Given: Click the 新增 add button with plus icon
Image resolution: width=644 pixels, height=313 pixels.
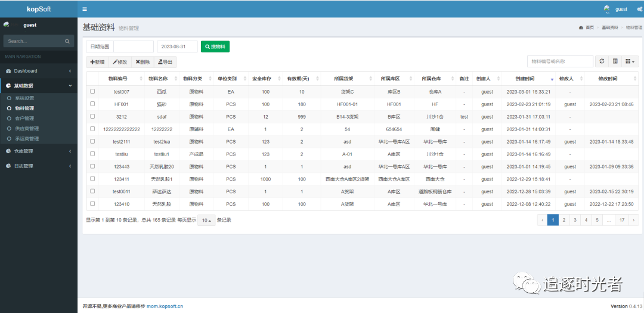Looking at the screenshot, I should click(x=97, y=62).
